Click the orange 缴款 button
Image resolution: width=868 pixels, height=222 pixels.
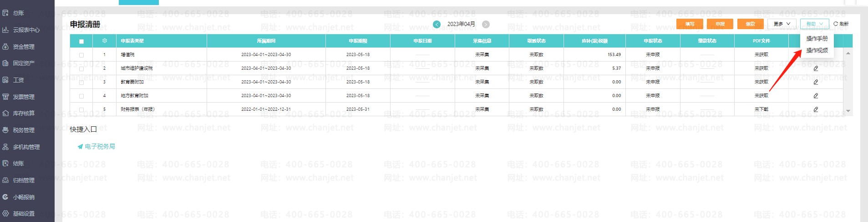750,24
